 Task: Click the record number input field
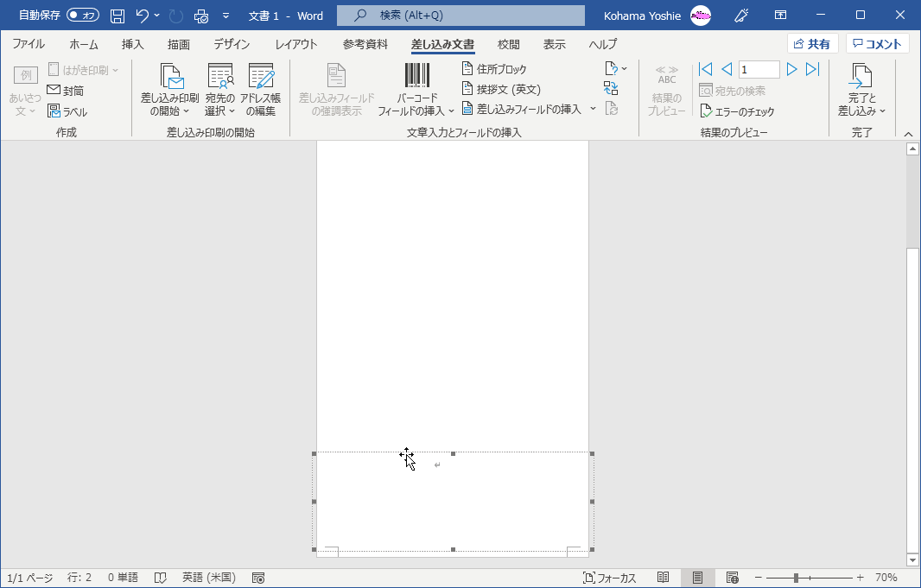click(759, 69)
